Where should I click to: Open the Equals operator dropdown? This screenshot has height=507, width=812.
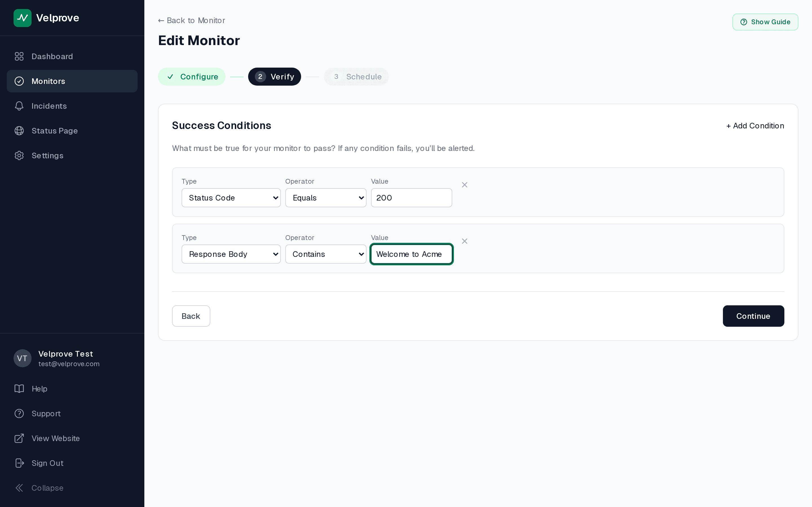pyautogui.click(x=325, y=198)
